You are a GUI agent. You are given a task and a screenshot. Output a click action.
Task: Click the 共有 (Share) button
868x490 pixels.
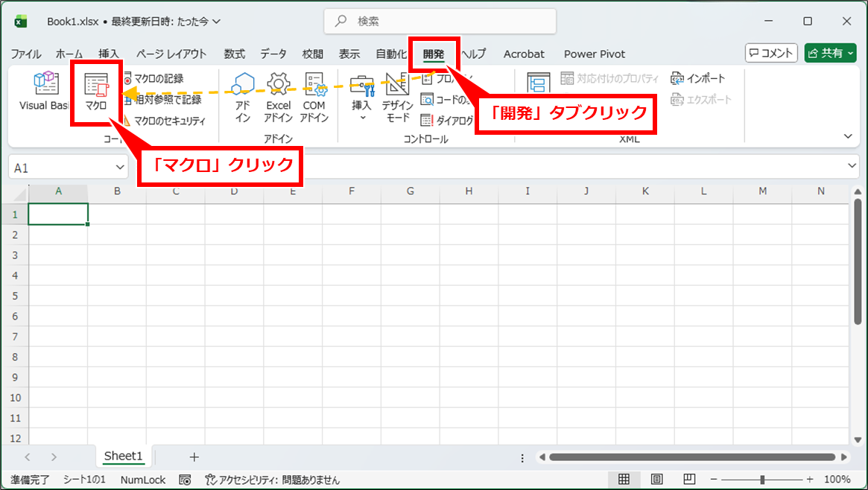coord(829,53)
